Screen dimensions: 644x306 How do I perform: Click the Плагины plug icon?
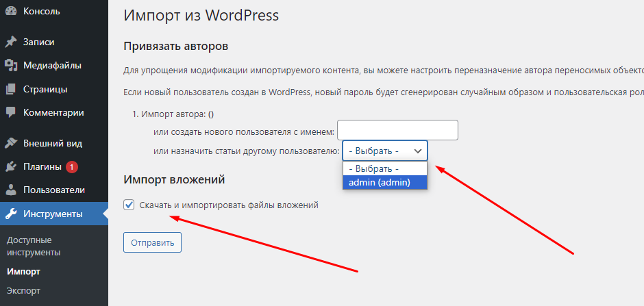coord(11,167)
